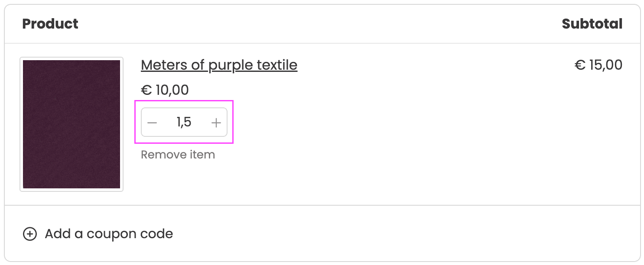Click the € 15,00 subtotal amount
Viewport: 644px width, 265px height.
point(598,65)
